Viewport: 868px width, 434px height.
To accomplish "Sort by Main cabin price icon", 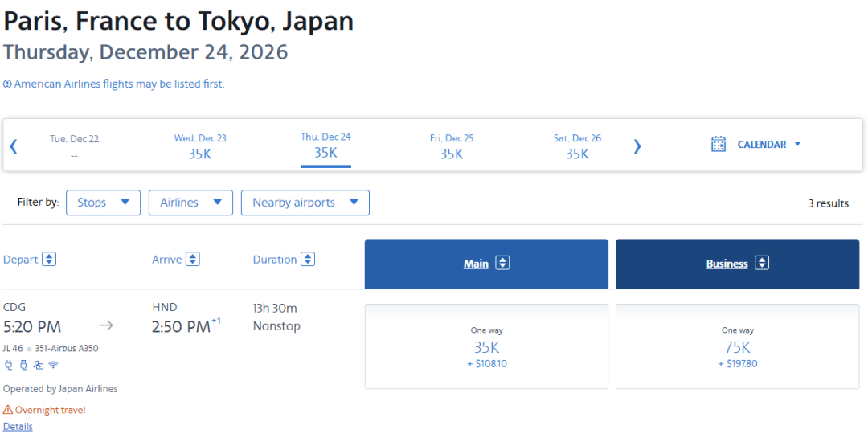I will pos(502,264).
